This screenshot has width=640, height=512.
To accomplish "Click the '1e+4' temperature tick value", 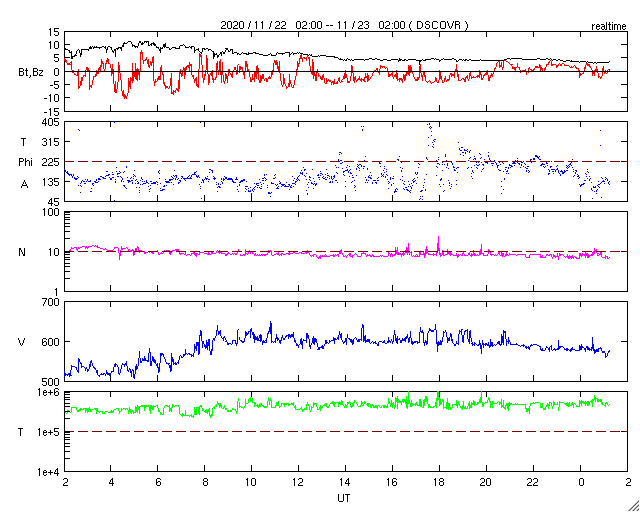I will click(48, 472).
